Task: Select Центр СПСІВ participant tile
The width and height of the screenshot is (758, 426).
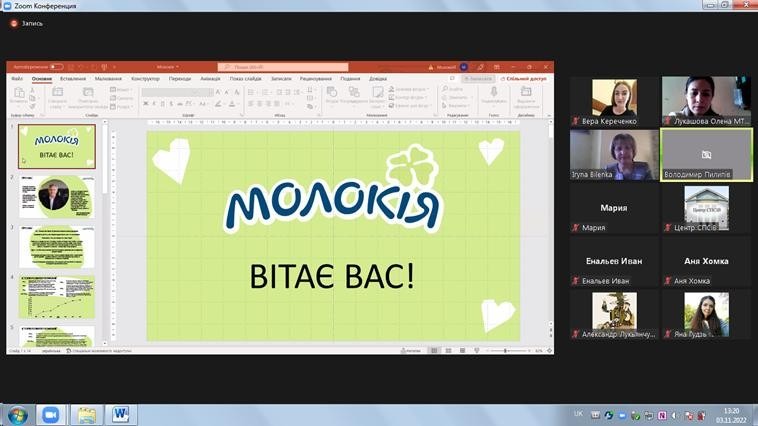Action: 706,208
